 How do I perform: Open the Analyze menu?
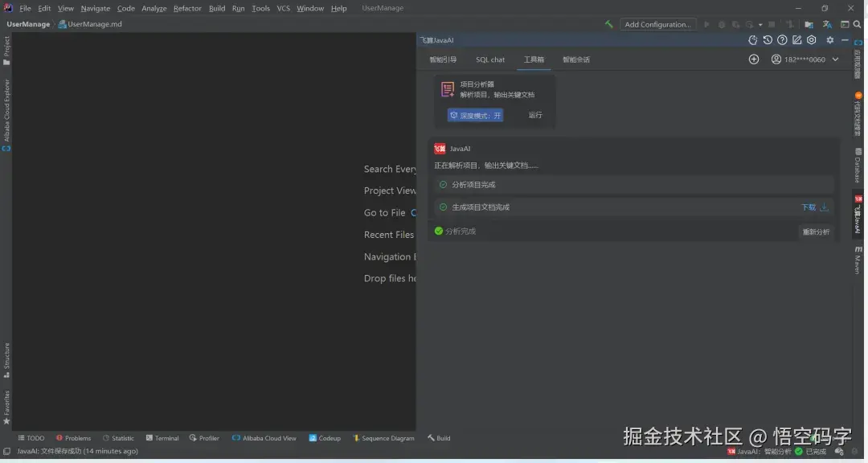154,8
